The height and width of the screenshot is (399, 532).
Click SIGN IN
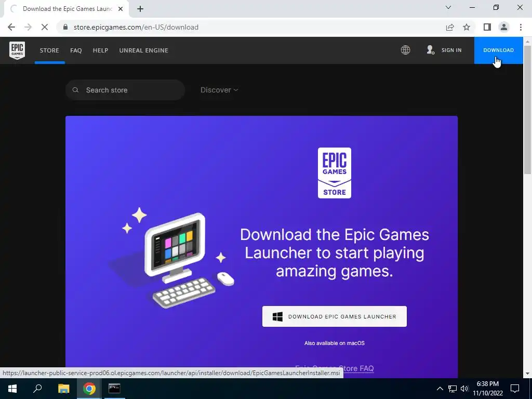click(x=451, y=50)
